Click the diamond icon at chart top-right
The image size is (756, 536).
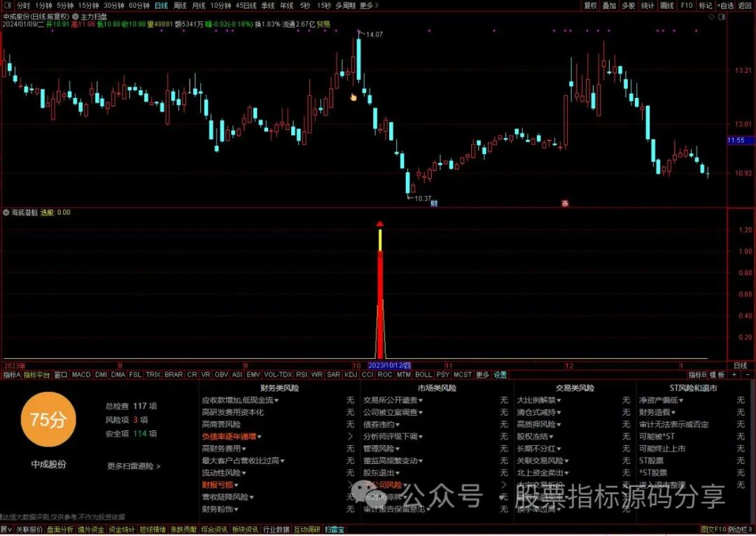pyautogui.click(x=712, y=17)
